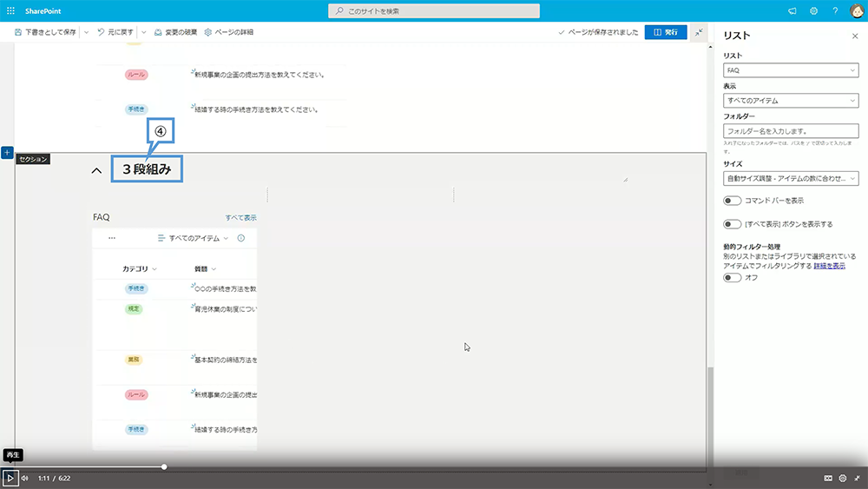Open the user profile avatar
The width and height of the screenshot is (868, 489).
coord(857,11)
